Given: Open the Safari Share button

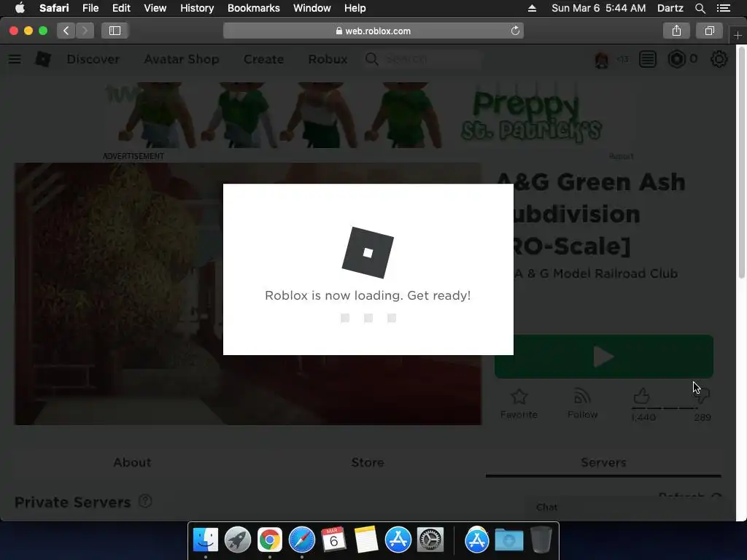Looking at the screenshot, I should coord(676,31).
